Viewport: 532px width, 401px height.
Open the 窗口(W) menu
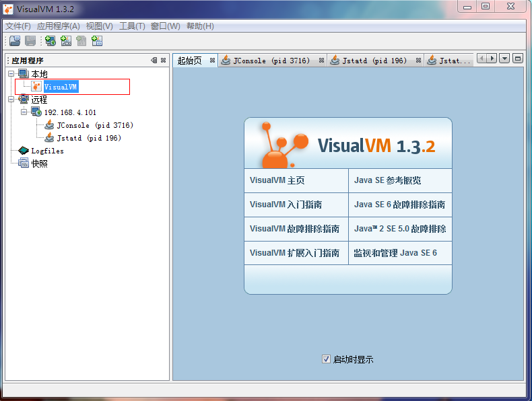coord(165,26)
